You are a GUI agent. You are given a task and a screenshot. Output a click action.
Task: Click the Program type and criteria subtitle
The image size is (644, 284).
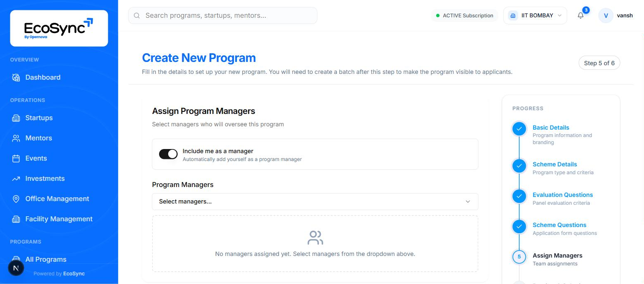(x=563, y=173)
